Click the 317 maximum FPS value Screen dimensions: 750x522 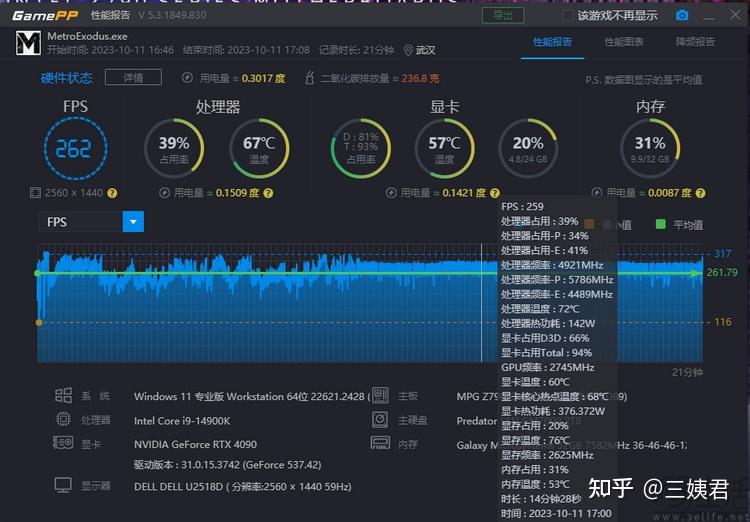coord(722,254)
